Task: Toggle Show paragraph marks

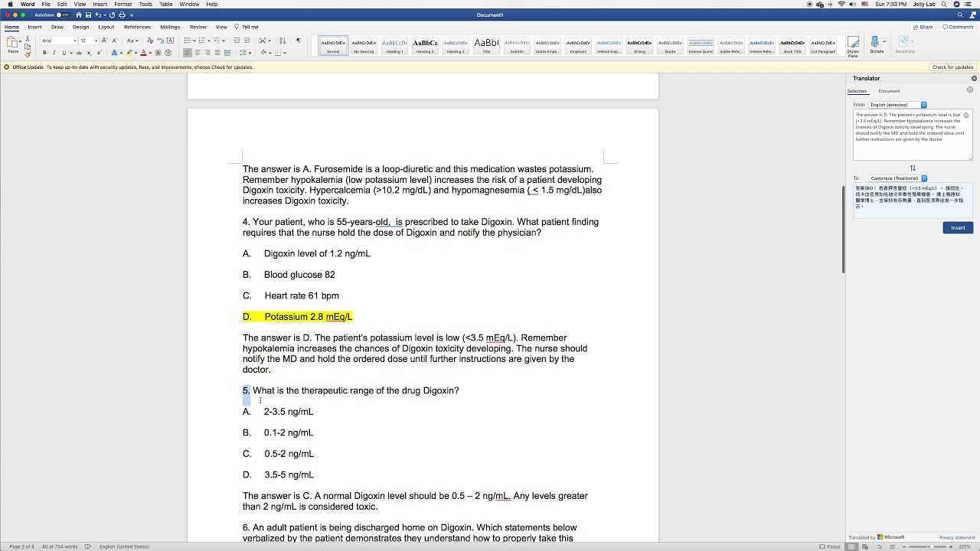Action: coord(298,41)
